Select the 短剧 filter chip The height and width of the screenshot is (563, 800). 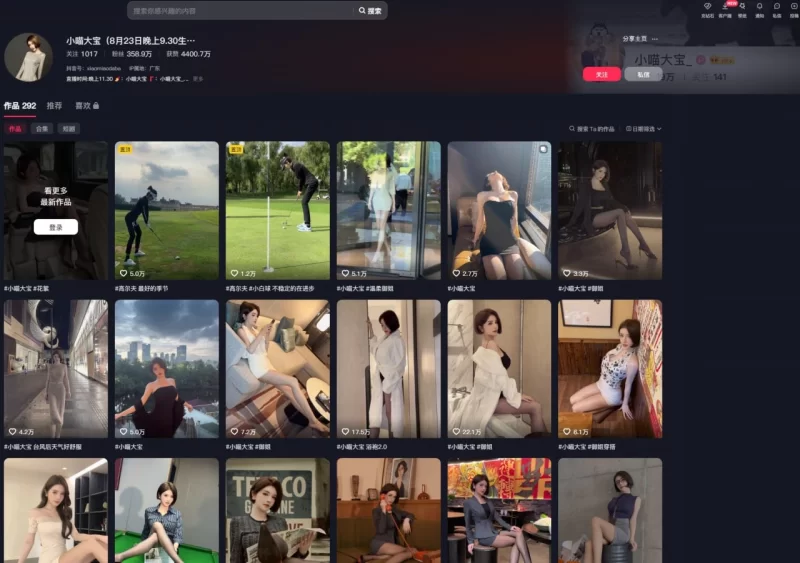click(68, 129)
